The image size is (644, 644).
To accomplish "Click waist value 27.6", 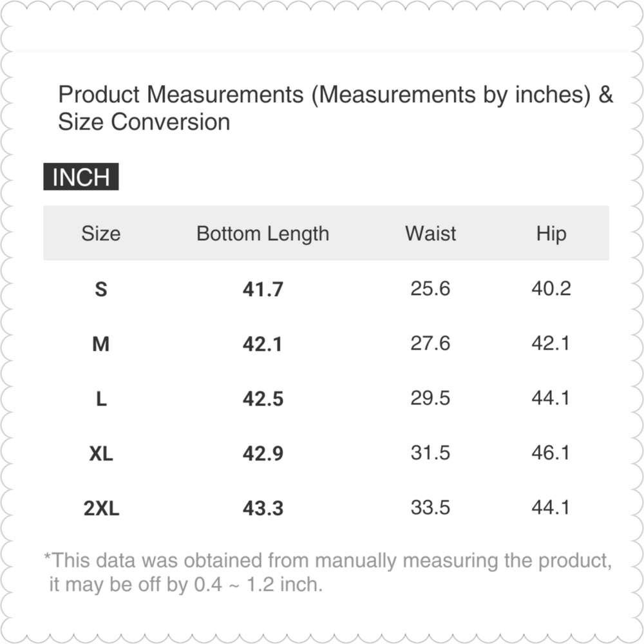I will (x=430, y=343).
